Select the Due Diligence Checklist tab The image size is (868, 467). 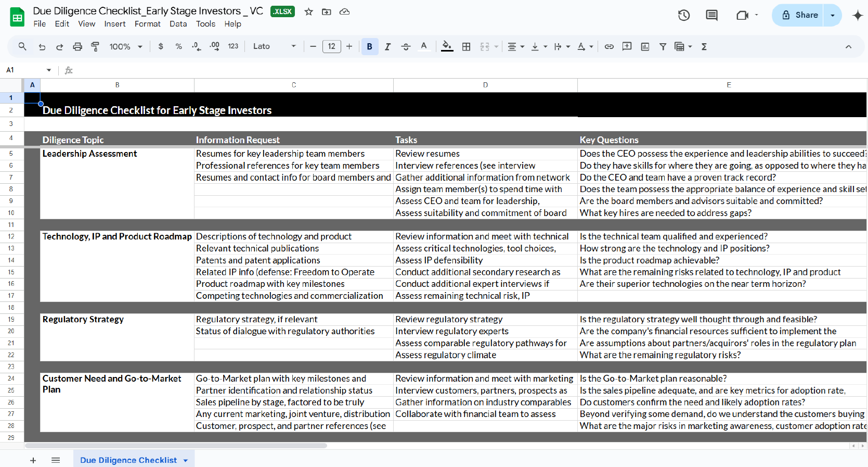[x=128, y=460]
